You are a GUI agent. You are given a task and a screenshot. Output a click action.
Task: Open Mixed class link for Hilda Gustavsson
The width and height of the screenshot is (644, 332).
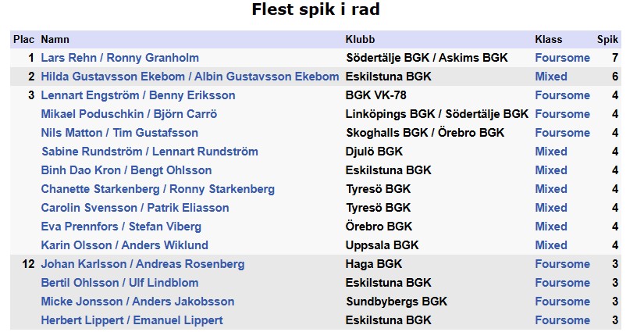pyautogui.click(x=551, y=77)
